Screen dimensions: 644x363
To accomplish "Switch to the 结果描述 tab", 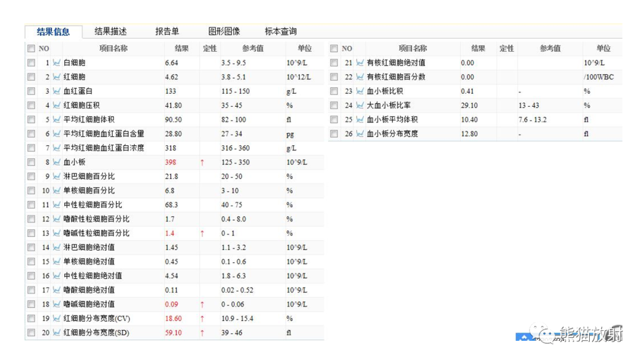I will coord(110,31).
